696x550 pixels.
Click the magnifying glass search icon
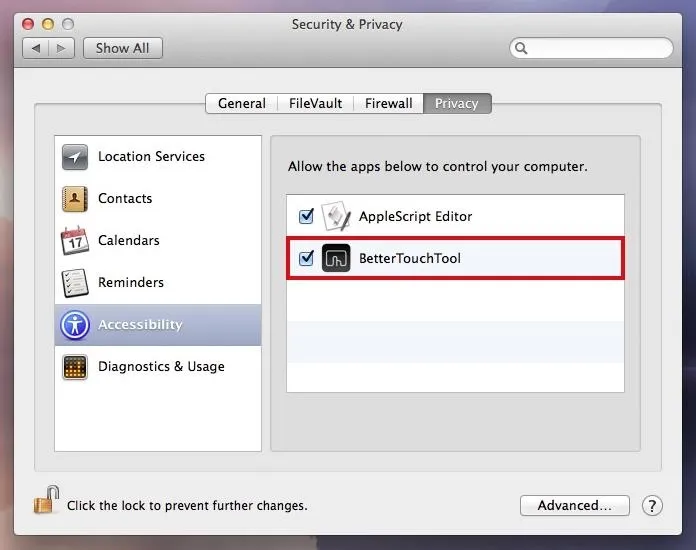point(521,48)
